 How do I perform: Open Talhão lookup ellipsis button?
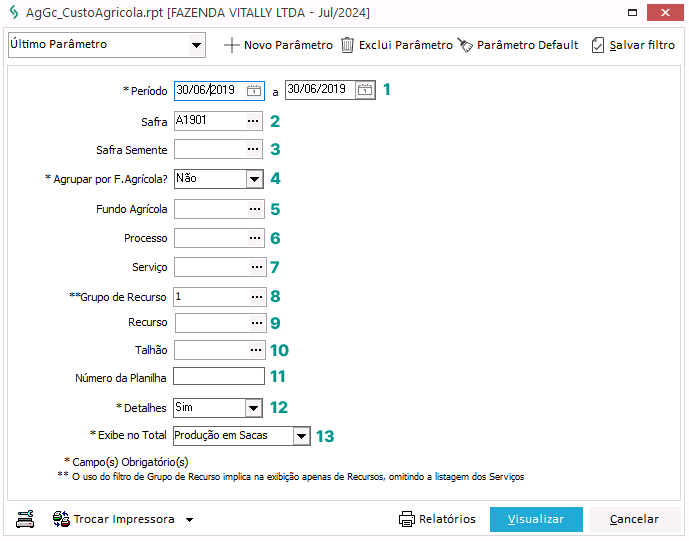tap(254, 350)
